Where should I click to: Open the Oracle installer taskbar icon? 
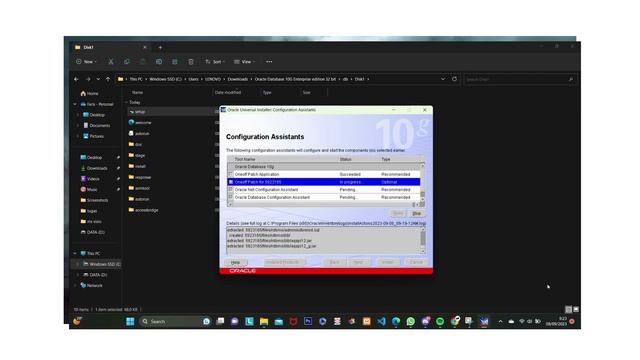click(x=484, y=322)
